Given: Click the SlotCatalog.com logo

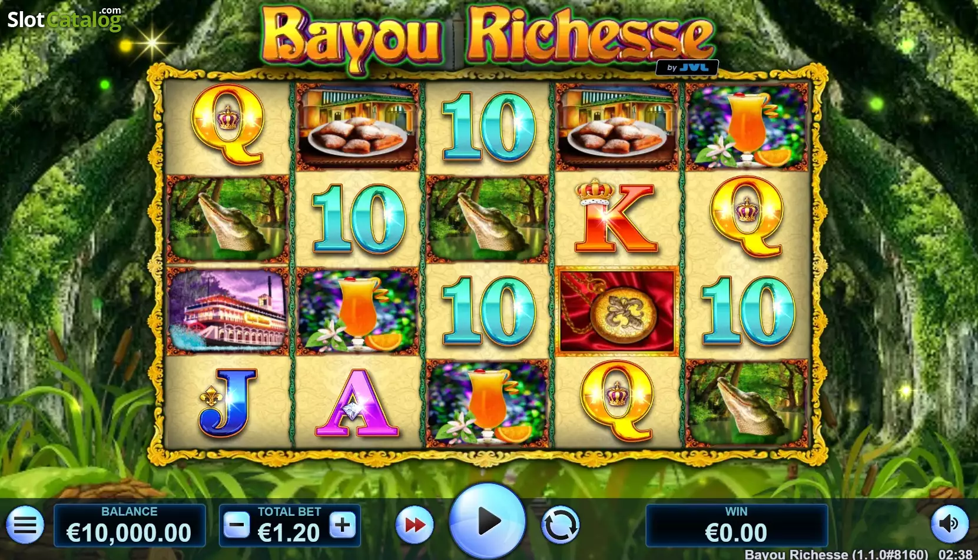Looking at the screenshot, I should (64, 19).
